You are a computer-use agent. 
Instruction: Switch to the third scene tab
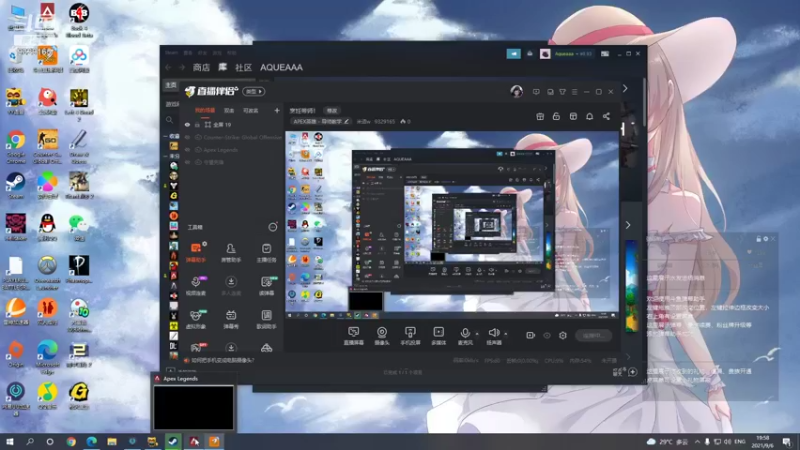[251, 110]
